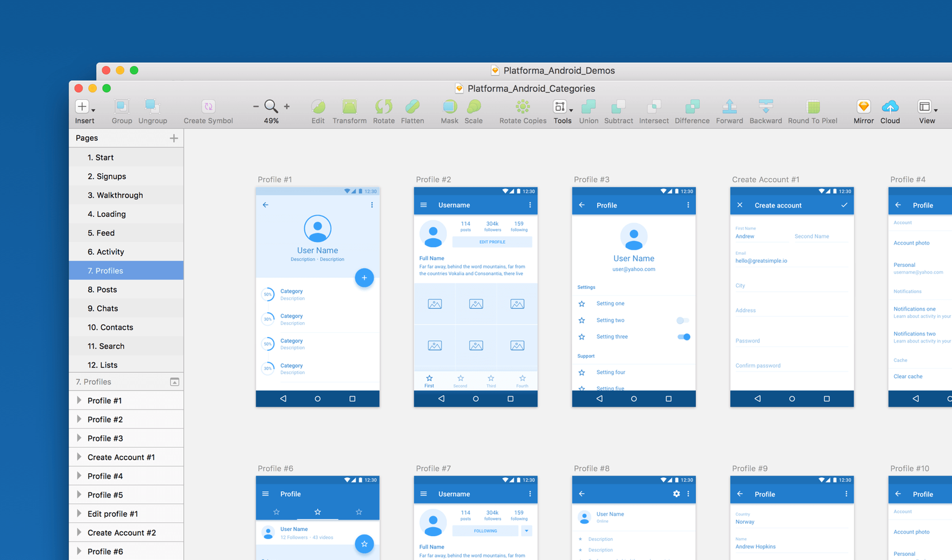Expand the Profile #1 layer group
952x560 pixels.
point(79,400)
